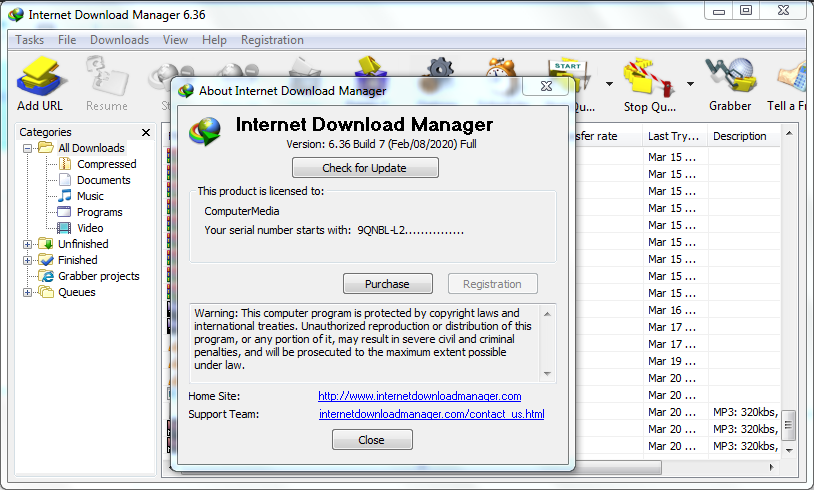
Task: Open the Registration menu
Action: tap(272, 40)
